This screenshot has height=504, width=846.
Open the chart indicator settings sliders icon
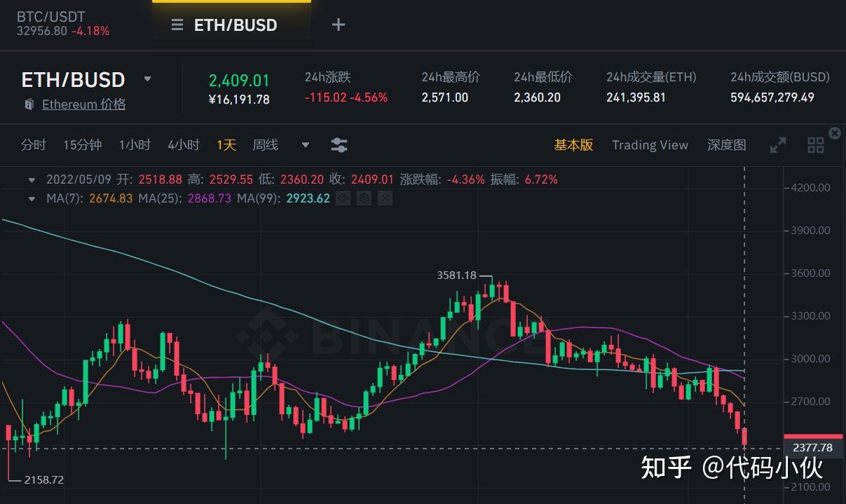339,145
